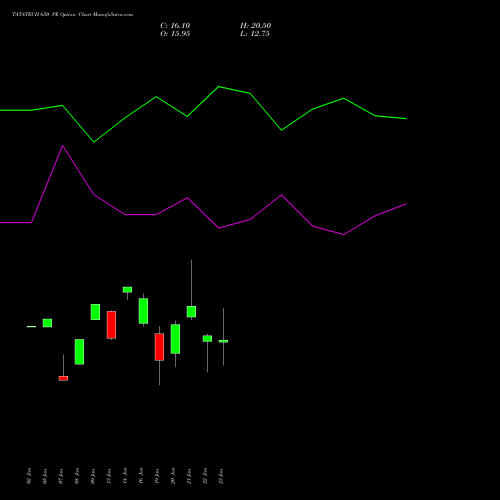Click the flat green candle above 02 Jan
Image resolution: width=500 pixels, height=500 pixels.
[31, 326]
